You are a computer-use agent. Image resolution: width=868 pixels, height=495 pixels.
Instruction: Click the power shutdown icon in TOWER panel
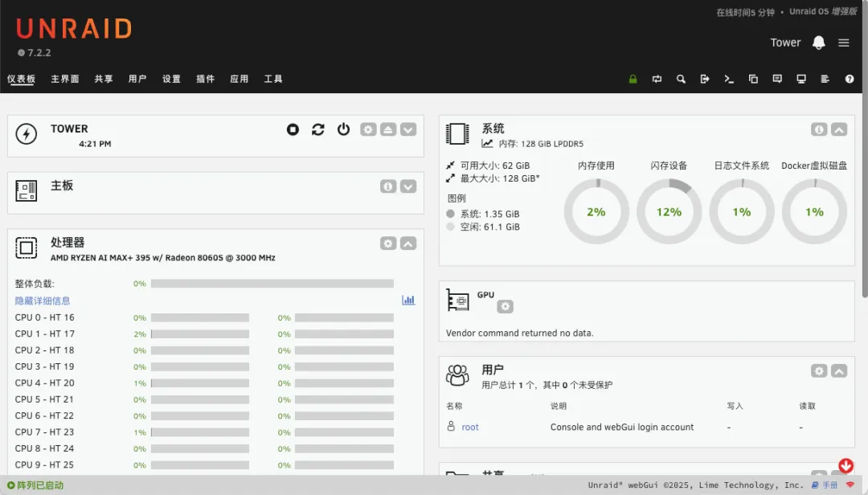(x=343, y=129)
